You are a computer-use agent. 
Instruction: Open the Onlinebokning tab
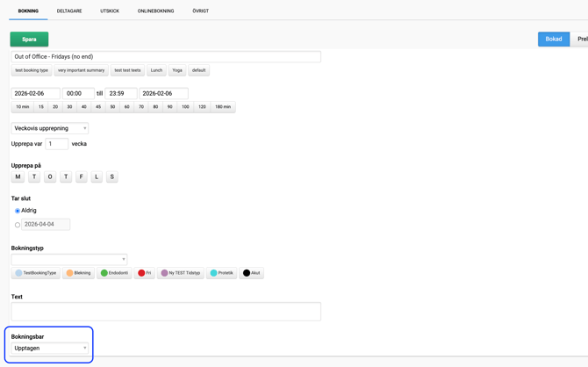155,11
